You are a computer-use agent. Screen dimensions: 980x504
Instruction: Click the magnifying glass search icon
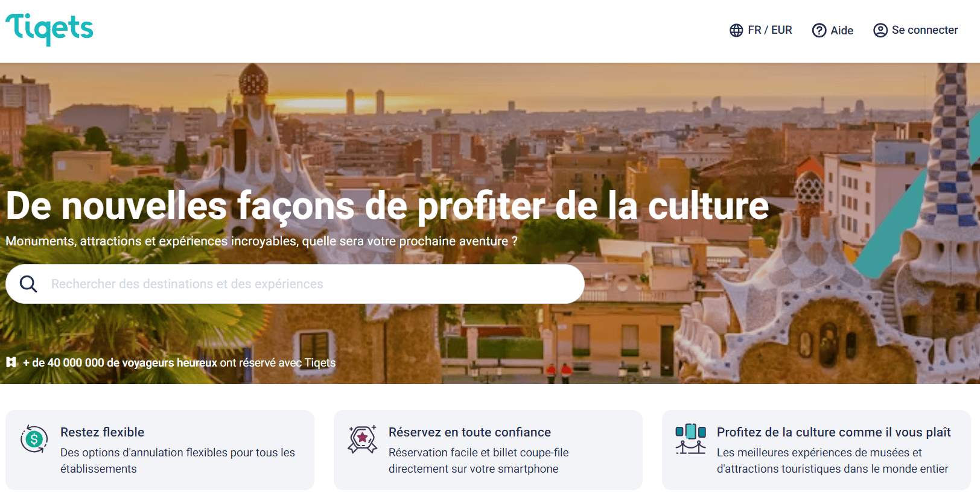point(28,283)
